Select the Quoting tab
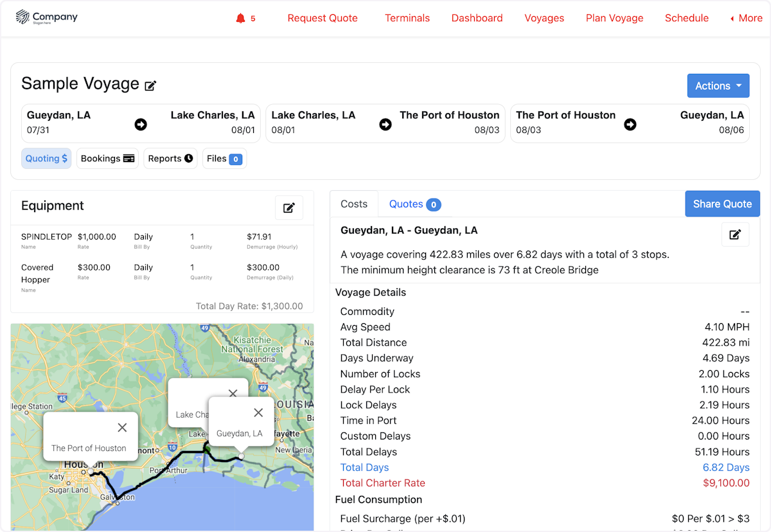771x532 pixels. click(x=46, y=159)
